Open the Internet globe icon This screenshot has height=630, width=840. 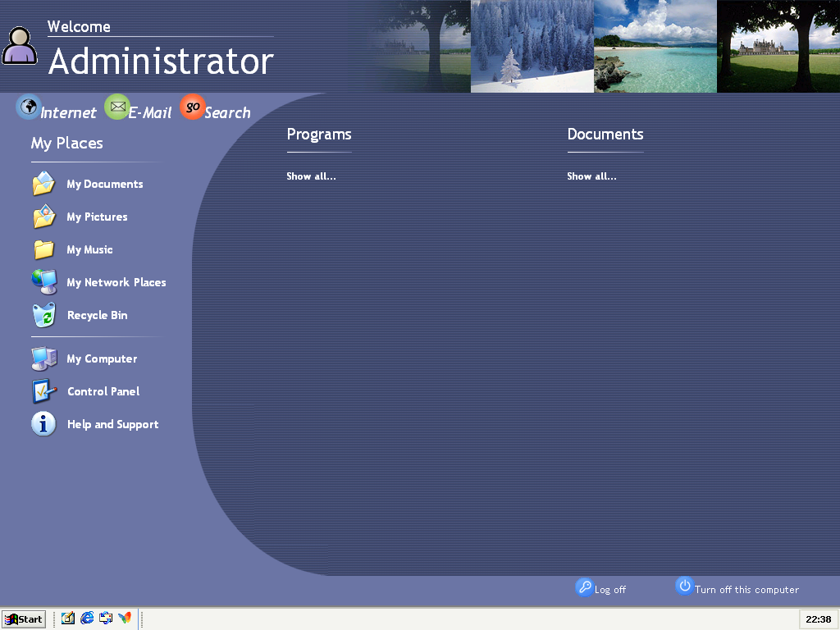tap(29, 107)
